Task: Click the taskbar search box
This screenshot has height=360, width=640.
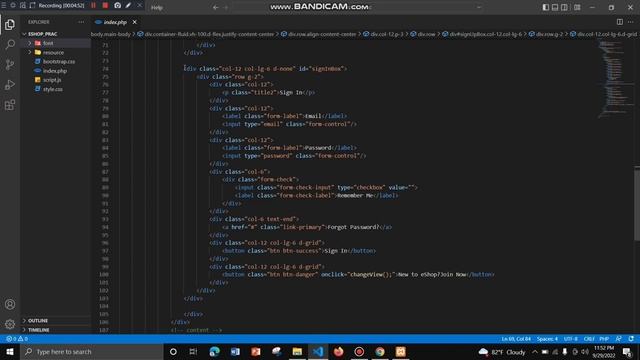Action: click(92, 351)
